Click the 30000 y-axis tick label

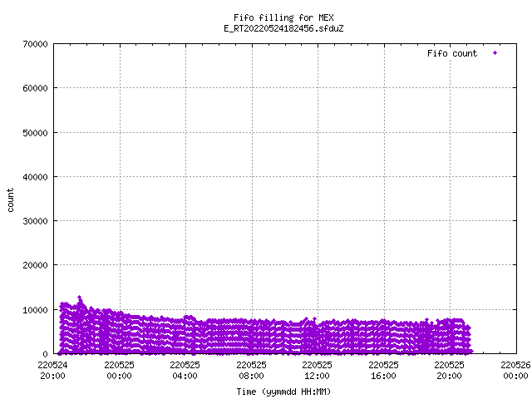(35, 221)
